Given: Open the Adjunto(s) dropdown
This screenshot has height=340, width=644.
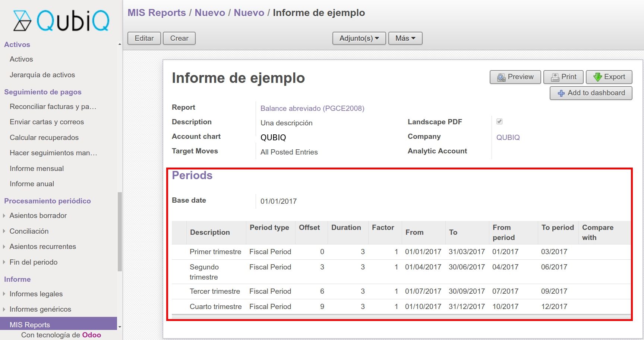Looking at the screenshot, I should click(x=359, y=38).
